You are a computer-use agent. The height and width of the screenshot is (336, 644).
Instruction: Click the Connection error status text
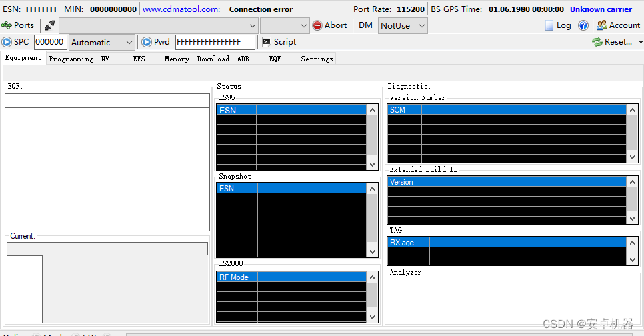[x=261, y=9]
